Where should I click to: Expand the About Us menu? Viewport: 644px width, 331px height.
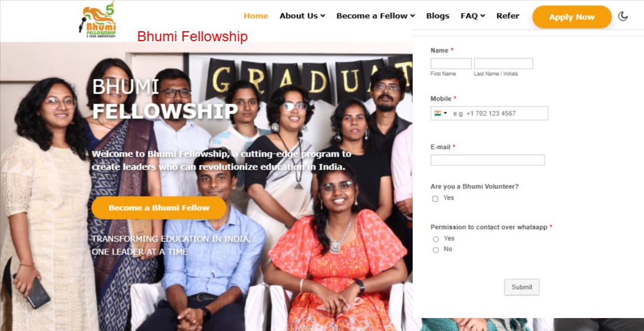(x=303, y=16)
